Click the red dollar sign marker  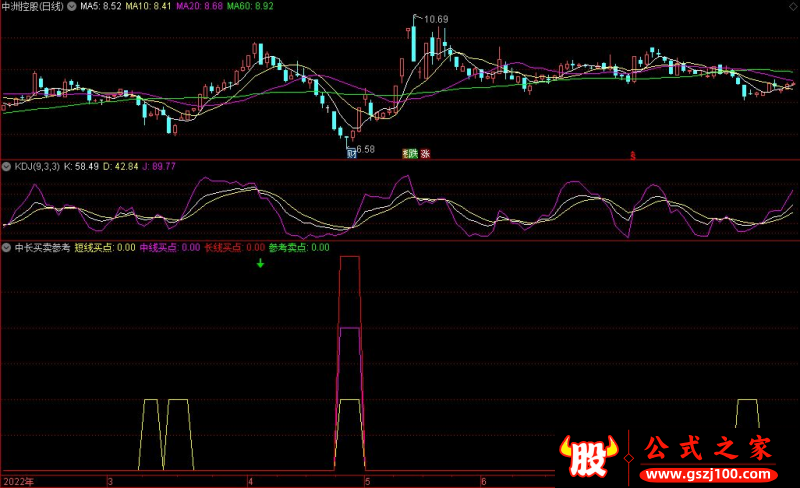click(x=633, y=156)
